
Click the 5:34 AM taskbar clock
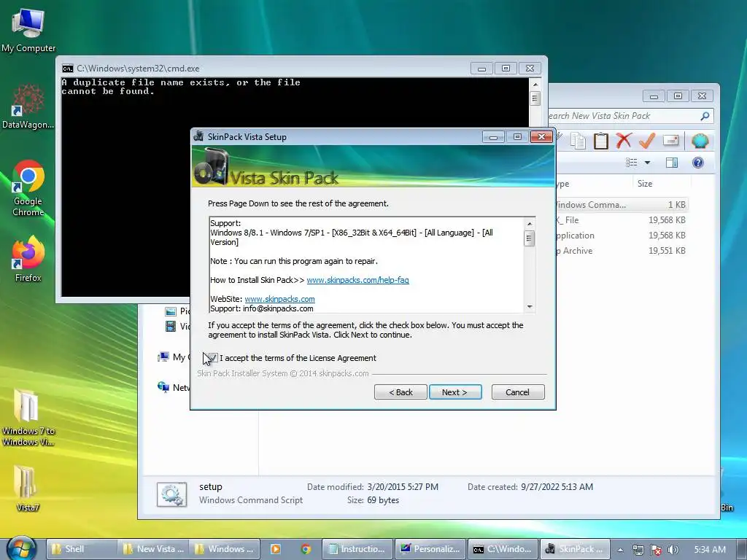tap(710, 550)
